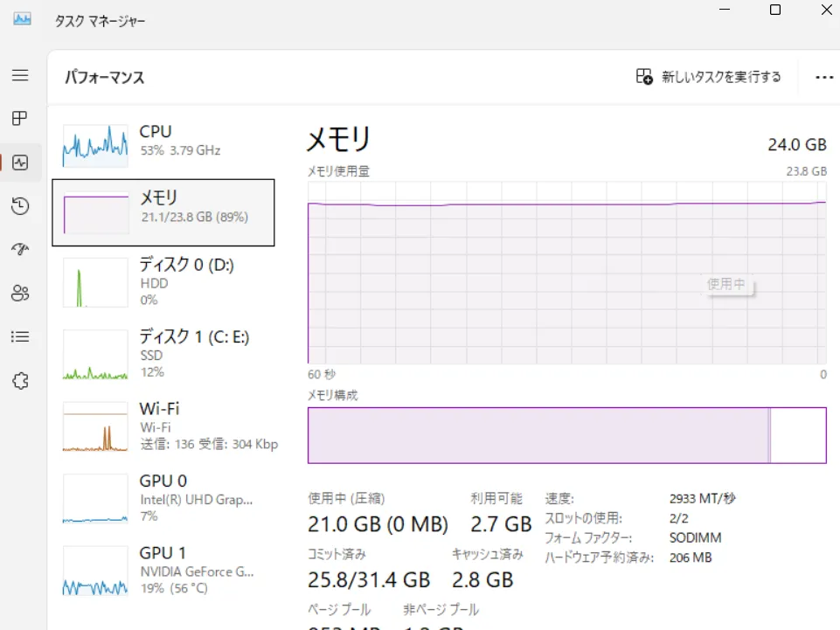Image resolution: width=840 pixels, height=630 pixels.
Task: Open the hamburger navigation menu
Action: [20, 75]
